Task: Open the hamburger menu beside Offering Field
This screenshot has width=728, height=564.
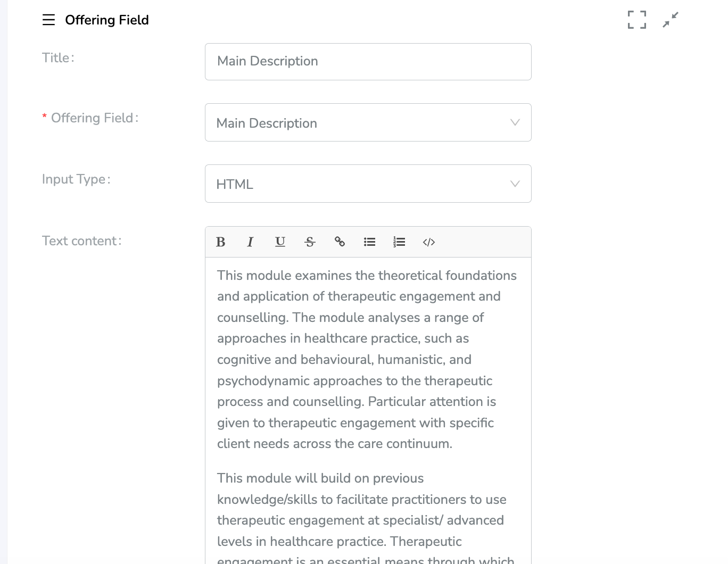Action: (x=48, y=20)
